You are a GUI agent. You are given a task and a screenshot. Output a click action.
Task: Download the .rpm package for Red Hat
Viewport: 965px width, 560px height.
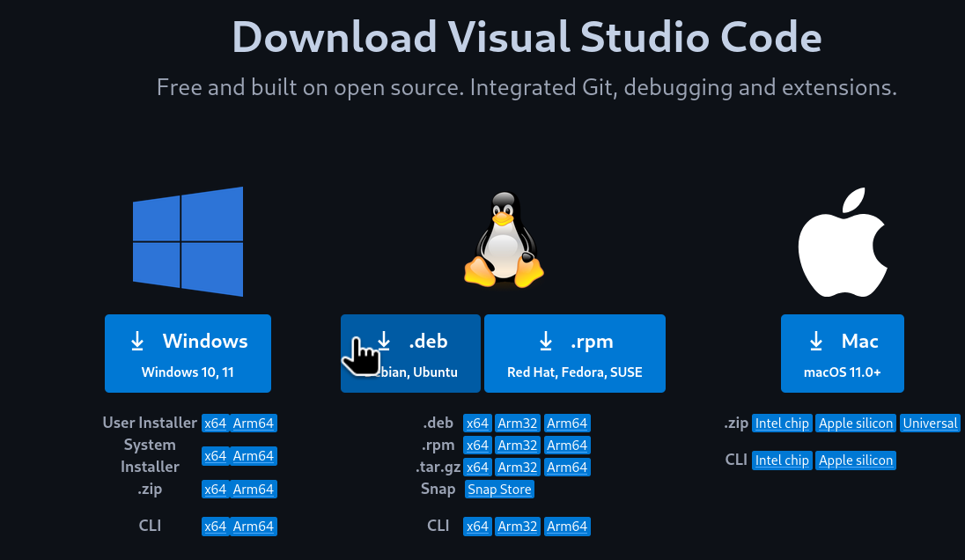click(574, 353)
